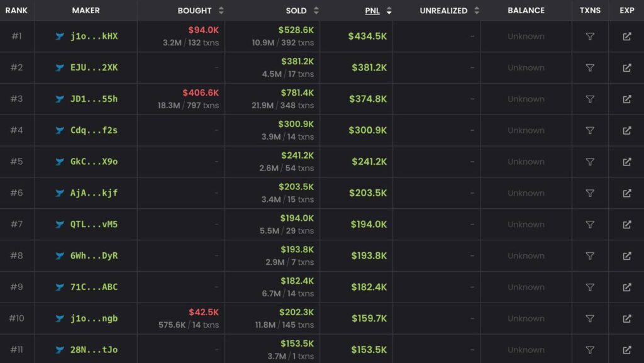Open explorer link for rank #2 row

(626, 68)
